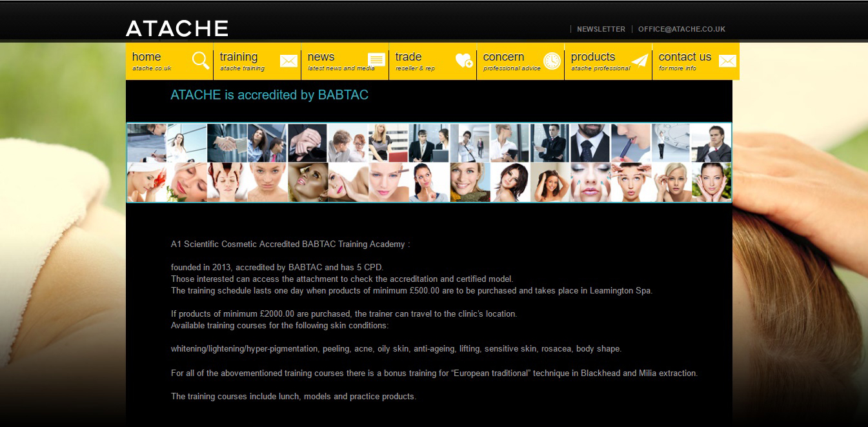Click the "Those interested can access the attachment" line
Image resolution: width=868 pixels, height=427 pixels.
point(342,279)
